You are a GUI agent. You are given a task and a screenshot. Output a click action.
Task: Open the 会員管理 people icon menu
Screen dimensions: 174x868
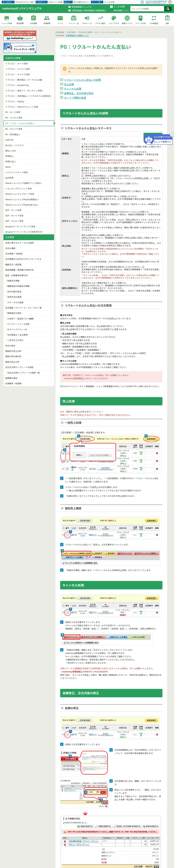[47, 20]
